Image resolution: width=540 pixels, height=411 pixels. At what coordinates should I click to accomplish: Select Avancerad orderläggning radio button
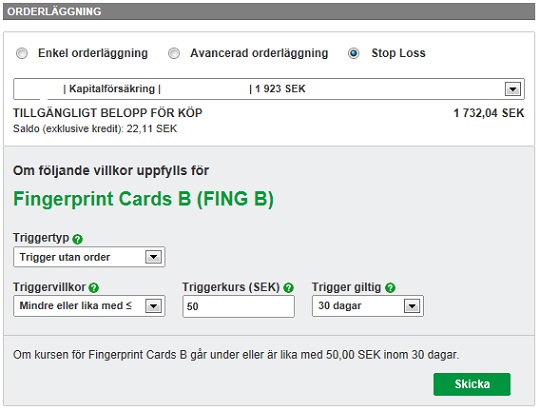pos(174,53)
